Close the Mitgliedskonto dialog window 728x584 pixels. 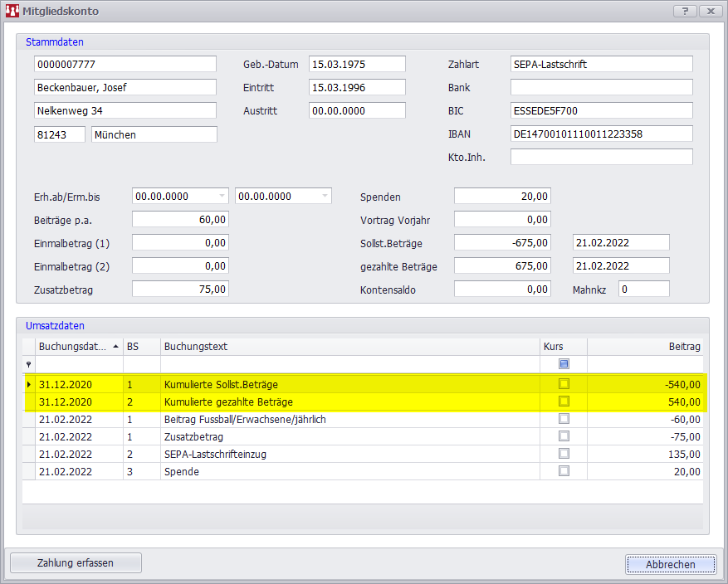point(710,12)
